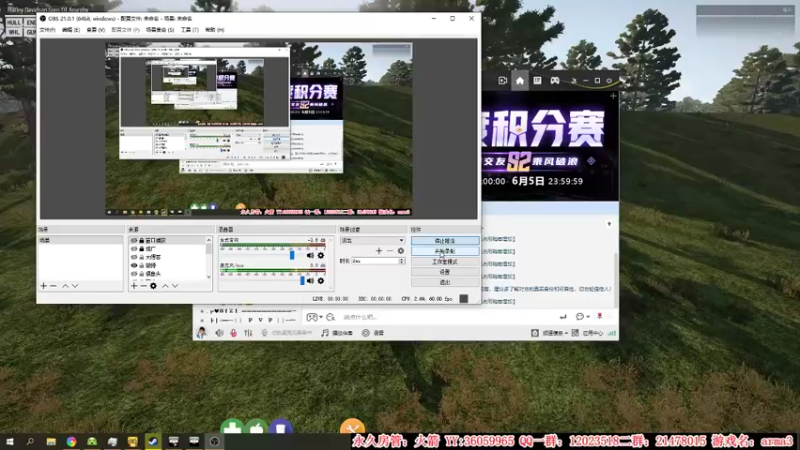Toggle visibility eye of fourth source row
This screenshot has width=800, height=450.
[134, 265]
